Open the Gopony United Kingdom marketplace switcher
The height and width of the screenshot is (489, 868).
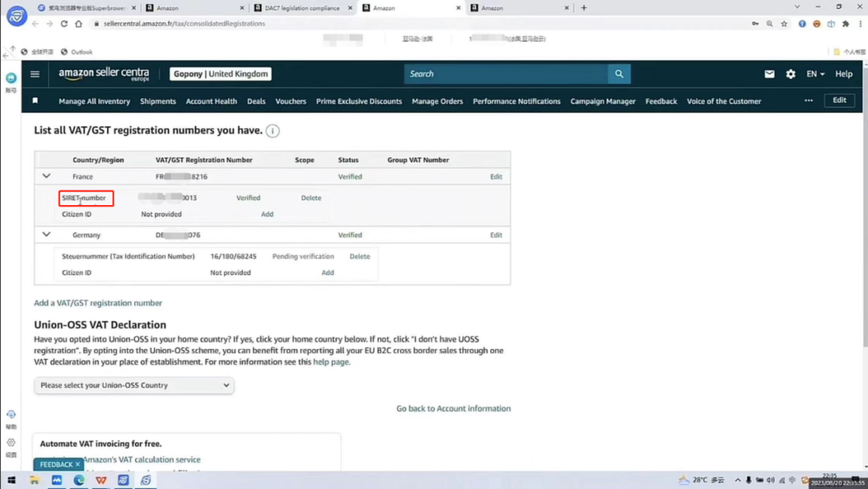(220, 74)
